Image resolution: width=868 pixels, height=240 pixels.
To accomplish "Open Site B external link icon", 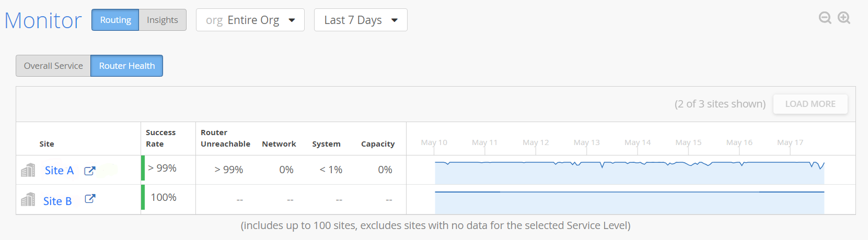I will pos(90,199).
